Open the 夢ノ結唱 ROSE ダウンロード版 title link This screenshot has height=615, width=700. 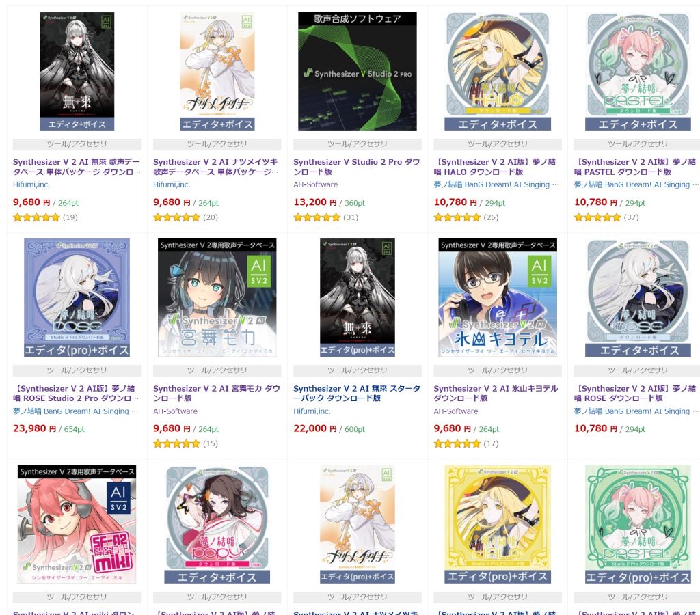coord(635,393)
